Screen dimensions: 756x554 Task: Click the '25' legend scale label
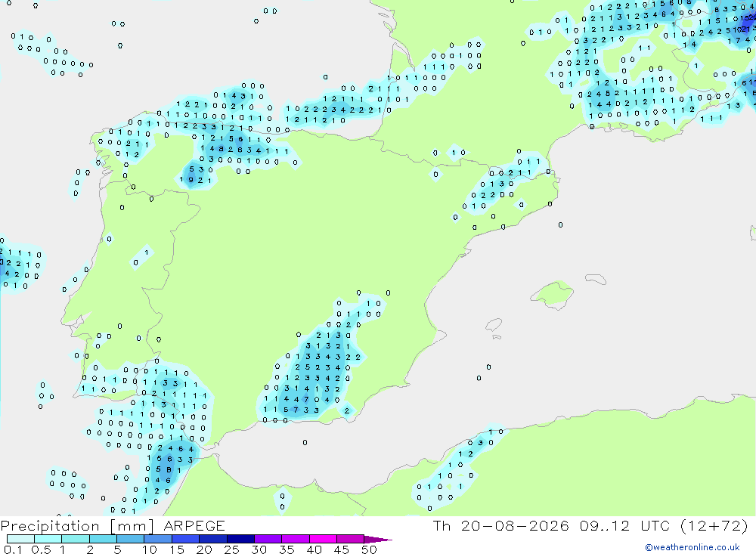tap(232, 549)
